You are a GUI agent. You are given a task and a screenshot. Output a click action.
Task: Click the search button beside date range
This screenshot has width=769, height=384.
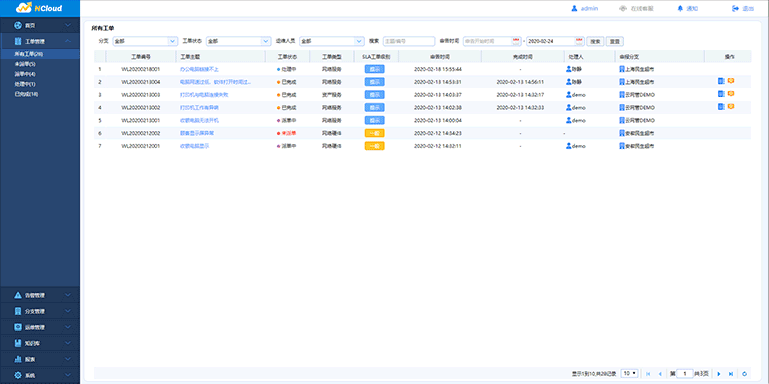click(x=595, y=41)
